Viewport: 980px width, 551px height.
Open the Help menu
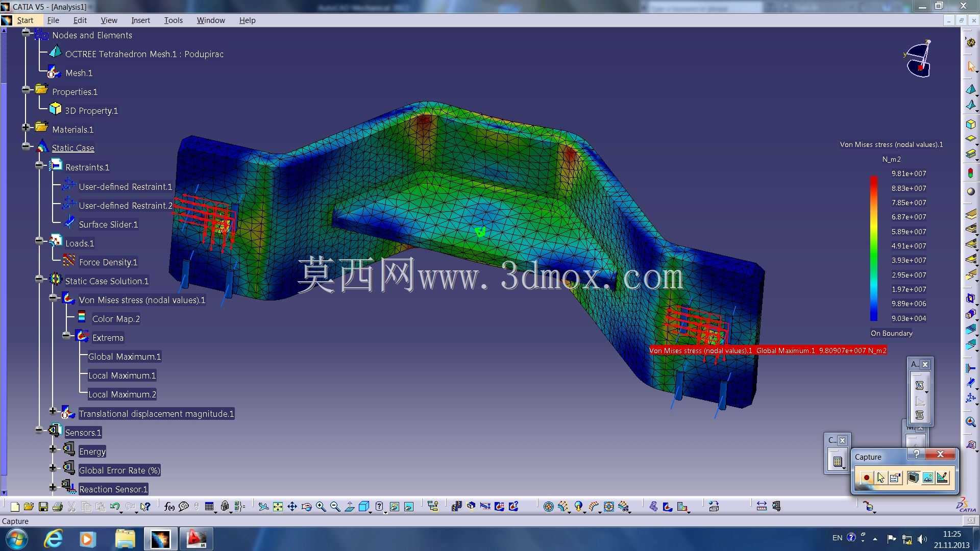pyautogui.click(x=248, y=20)
